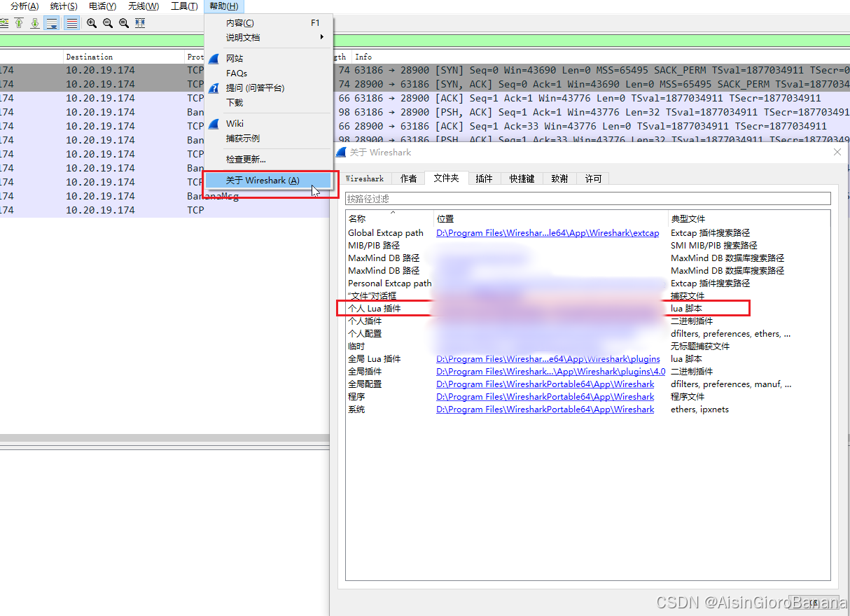Viewport: 850px width, 616px height.
Task: Switch to 插件 tab
Action: [484, 178]
